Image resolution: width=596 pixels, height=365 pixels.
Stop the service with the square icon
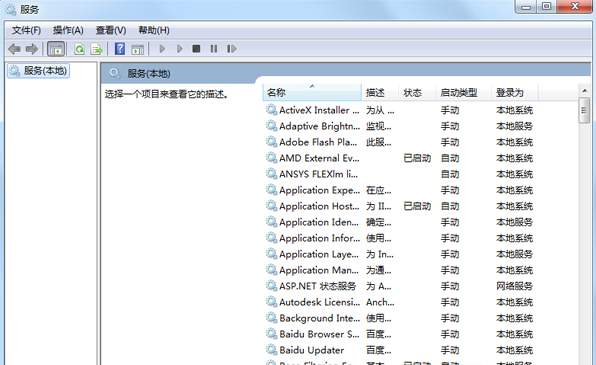pos(196,49)
